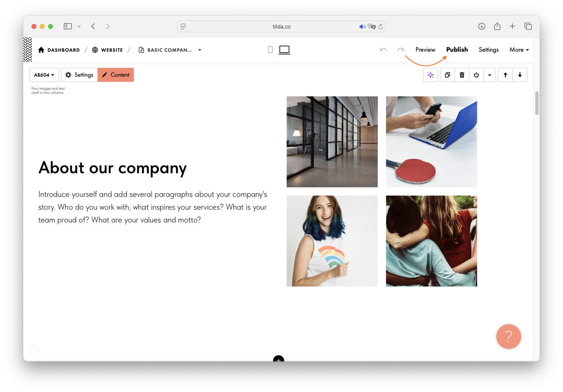
Task: Expand the More menu dropdown
Action: click(519, 50)
